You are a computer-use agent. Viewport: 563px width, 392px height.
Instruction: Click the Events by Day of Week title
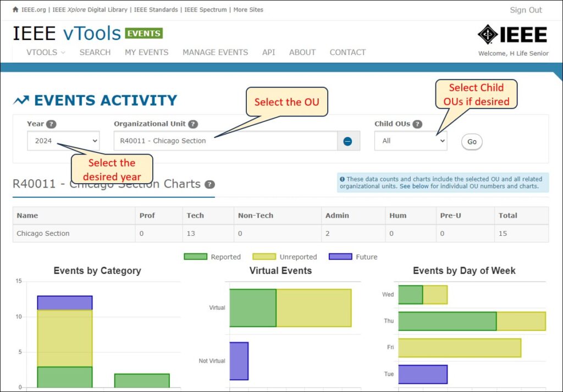[464, 270]
